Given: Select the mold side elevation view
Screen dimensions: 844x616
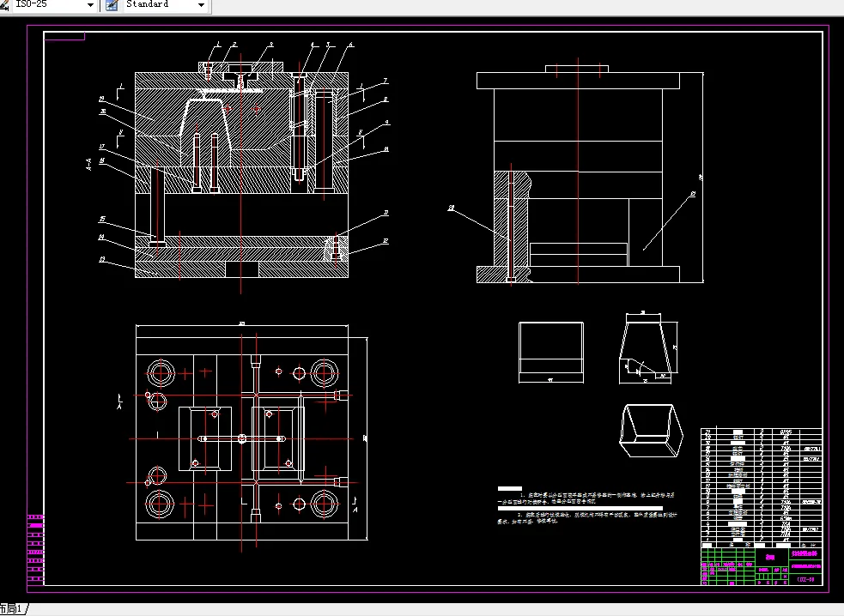Looking at the screenshot, I should 590,173.
